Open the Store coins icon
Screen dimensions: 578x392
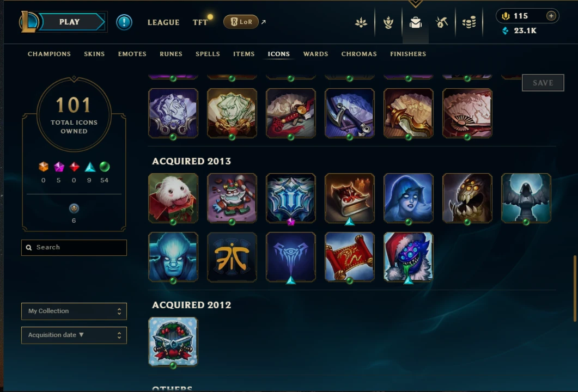pos(469,22)
